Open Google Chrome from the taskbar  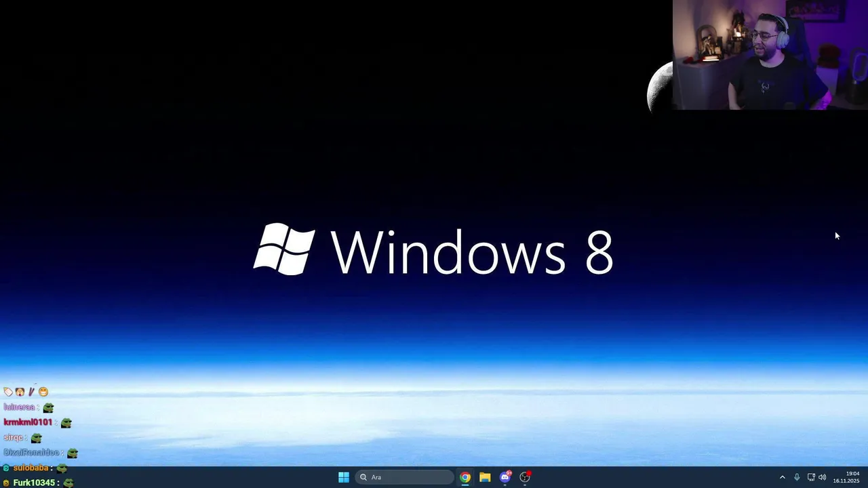[465, 477]
